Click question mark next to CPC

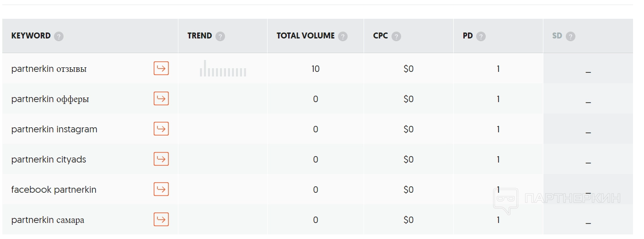pos(396,36)
